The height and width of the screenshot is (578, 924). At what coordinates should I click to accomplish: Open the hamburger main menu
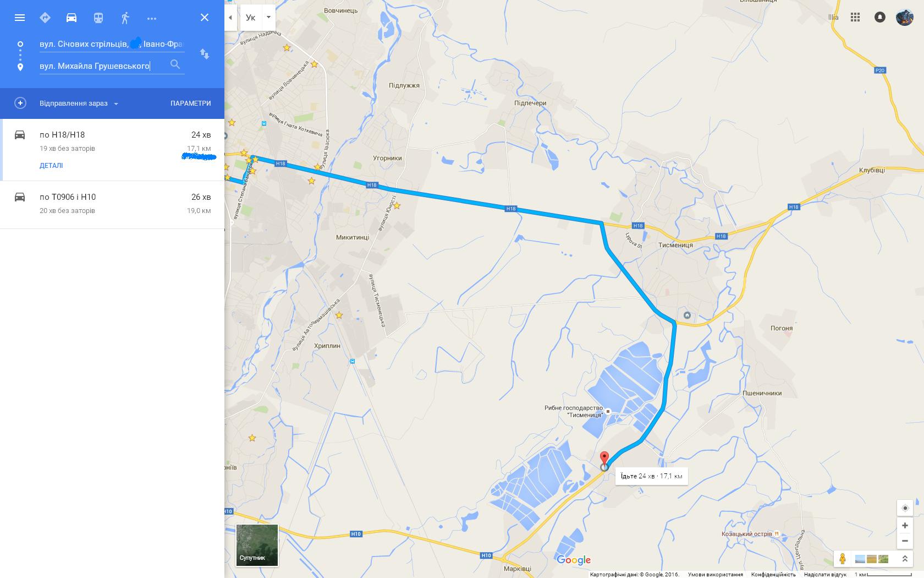click(x=20, y=18)
